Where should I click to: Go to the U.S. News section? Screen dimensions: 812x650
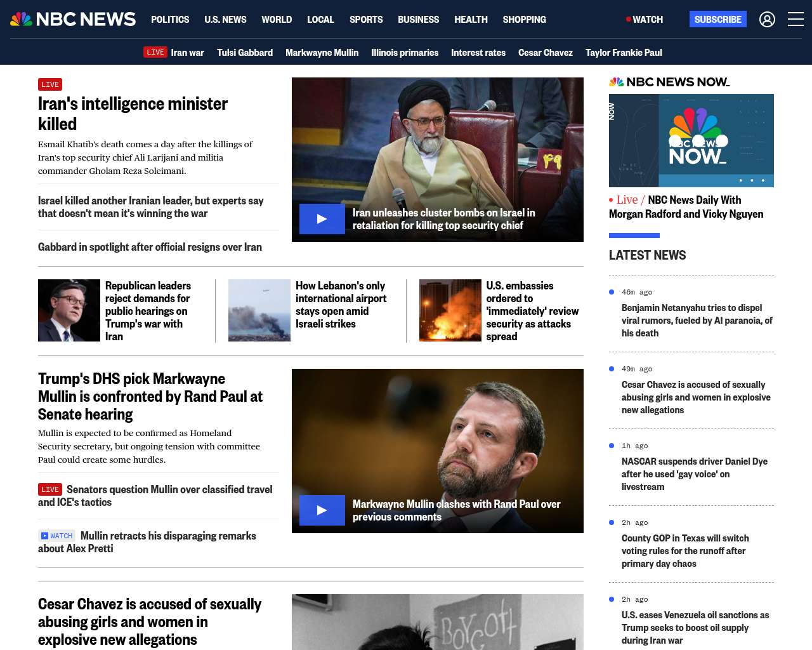point(225,19)
